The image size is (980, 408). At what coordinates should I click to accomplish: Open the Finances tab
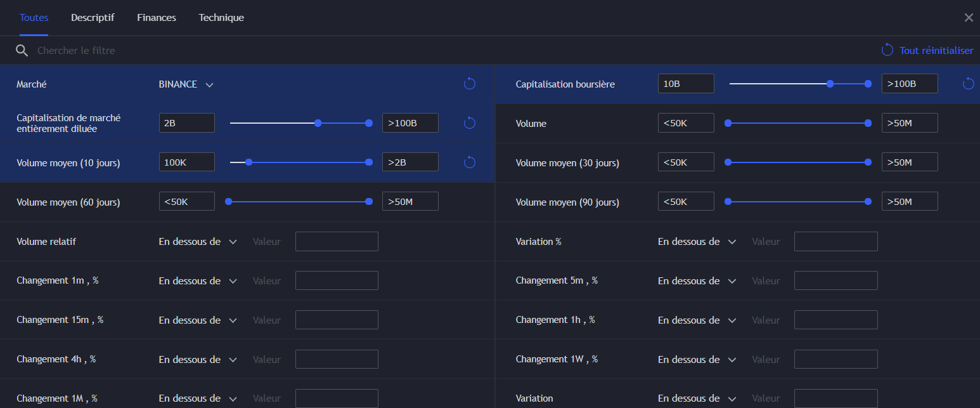tap(157, 18)
